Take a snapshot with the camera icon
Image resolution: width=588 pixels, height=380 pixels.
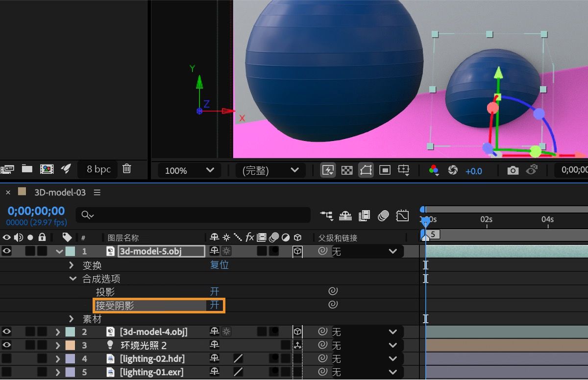tap(513, 170)
